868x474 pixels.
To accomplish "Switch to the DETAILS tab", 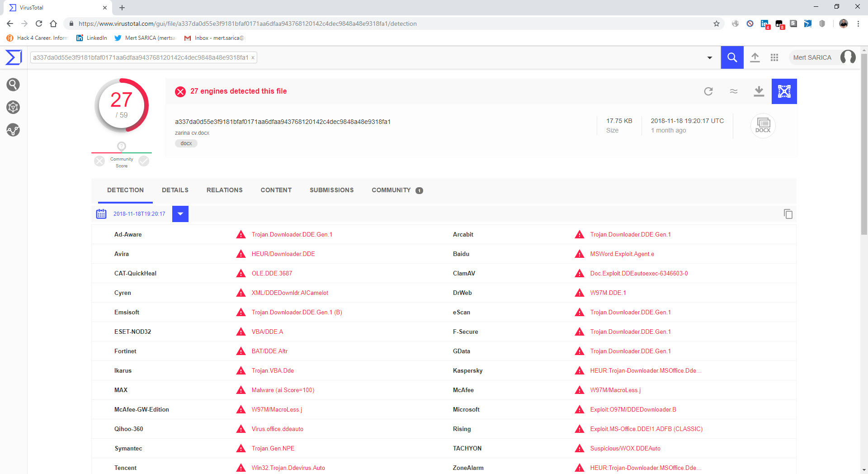I will (x=175, y=190).
